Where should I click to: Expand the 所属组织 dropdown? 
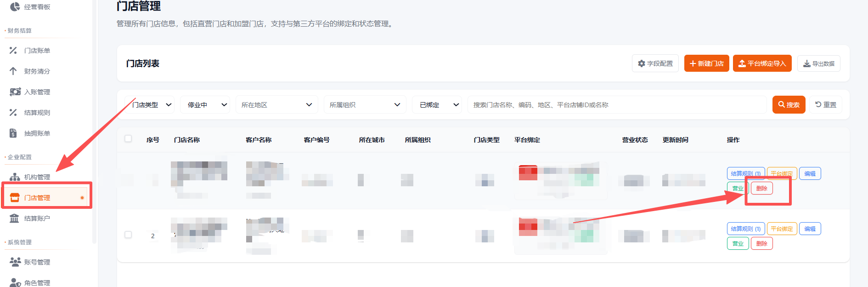pos(365,105)
